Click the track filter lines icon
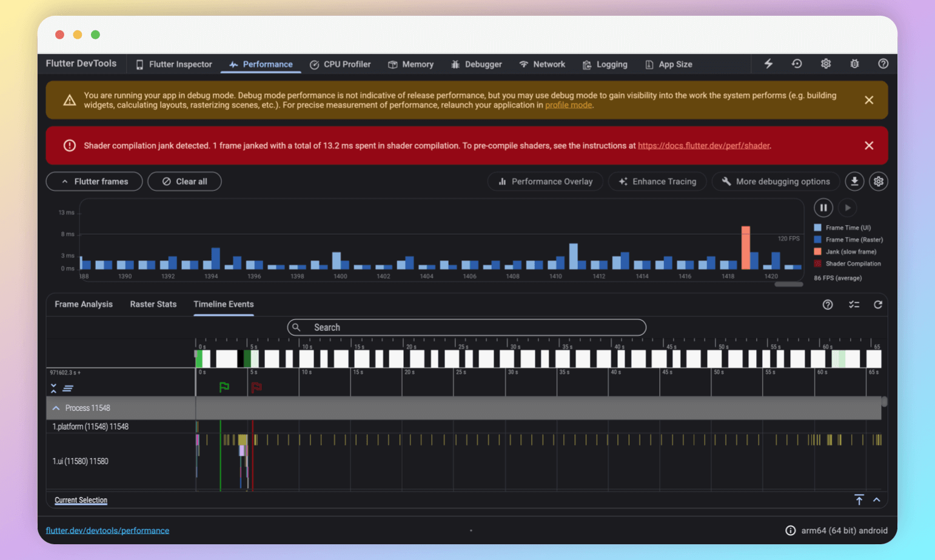This screenshot has width=935, height=560. (68, 388)
